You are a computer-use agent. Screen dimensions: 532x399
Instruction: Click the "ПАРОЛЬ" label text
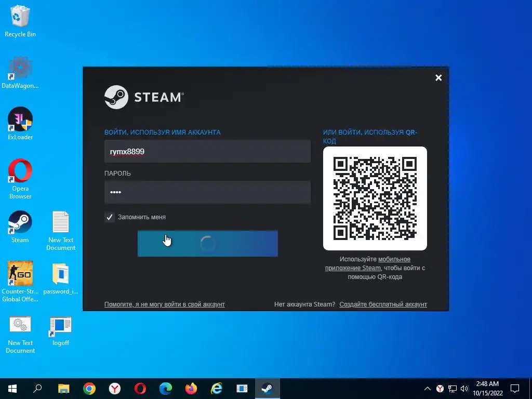117,174
